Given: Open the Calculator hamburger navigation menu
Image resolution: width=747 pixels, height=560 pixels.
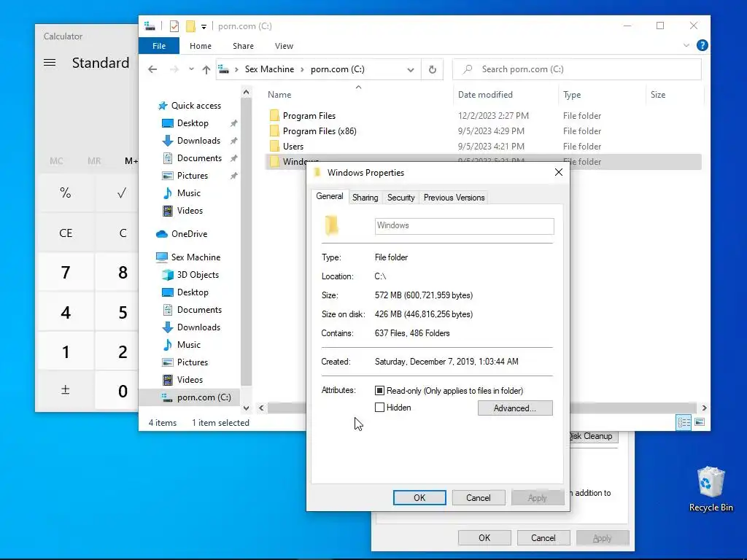Looking at the screenshot, I should [x=50, y=63].
